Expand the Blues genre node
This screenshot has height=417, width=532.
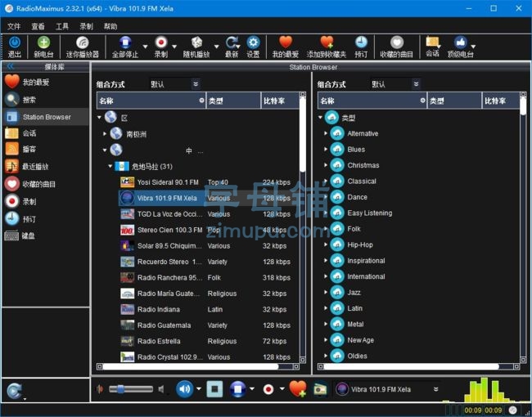tap(326, 149)
